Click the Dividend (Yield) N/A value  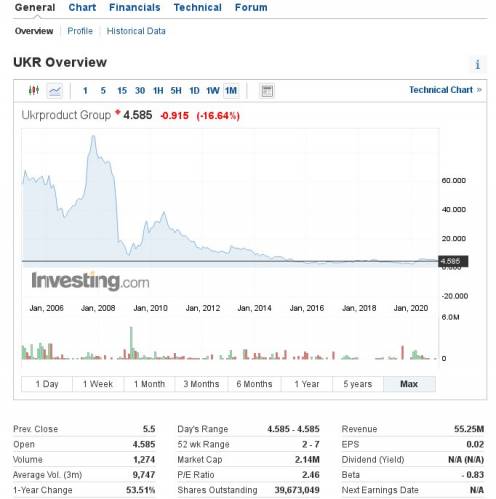pos(466,460)
